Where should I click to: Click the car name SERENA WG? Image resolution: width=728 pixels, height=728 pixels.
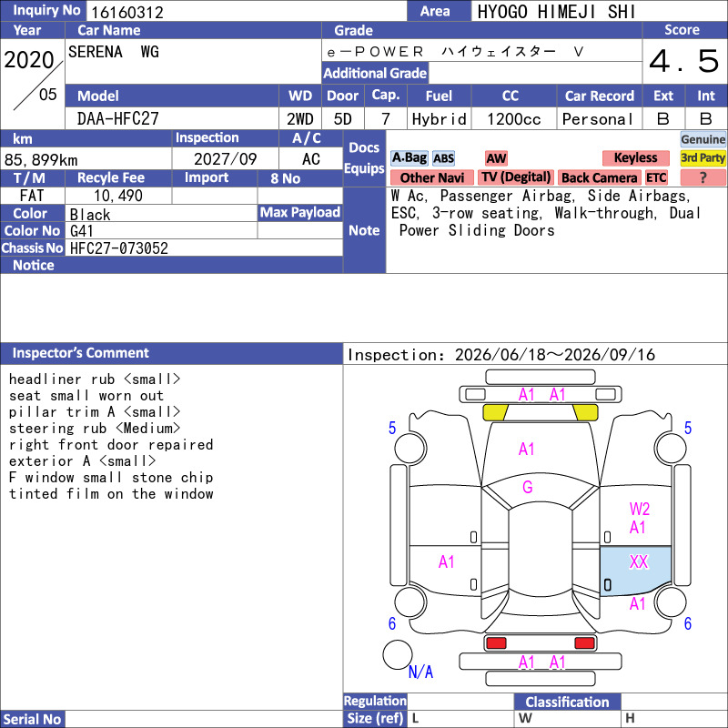point(114,52)
